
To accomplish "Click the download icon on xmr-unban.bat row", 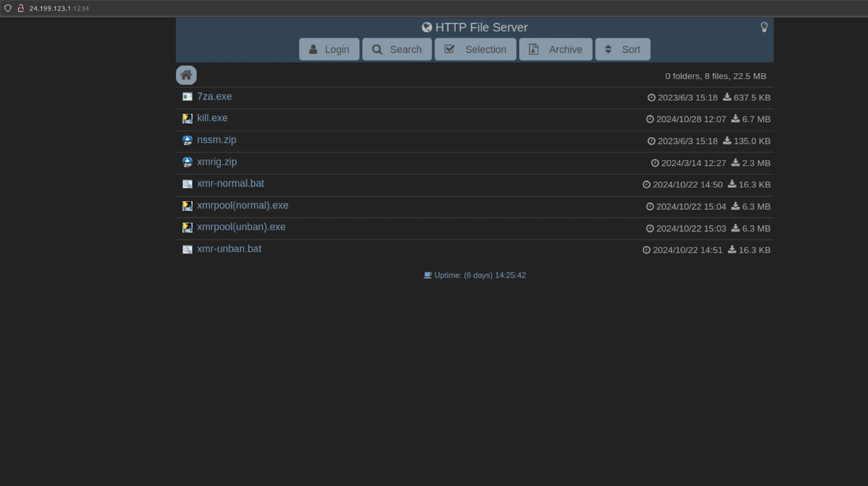I will (x=732, y=249).
